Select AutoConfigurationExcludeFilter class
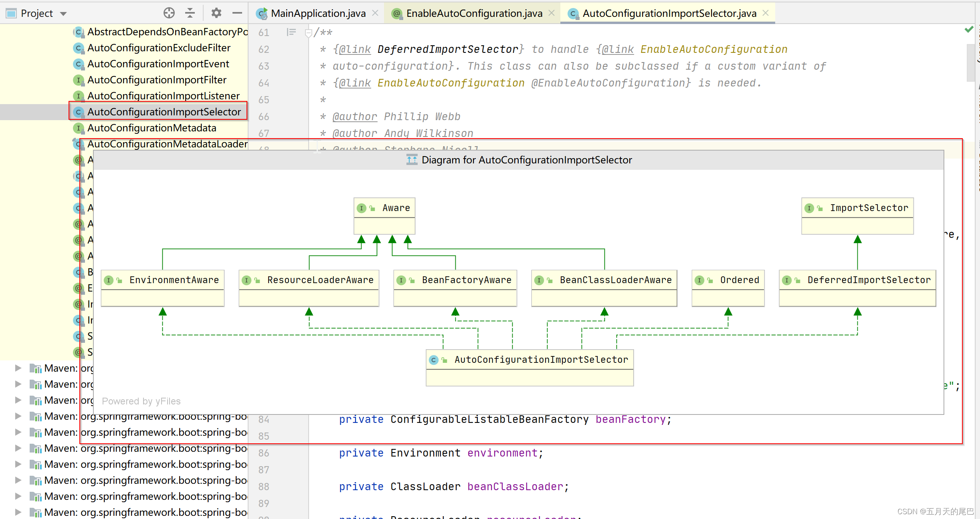The height and width of the screenshot is (519, 980). [159, 48]
